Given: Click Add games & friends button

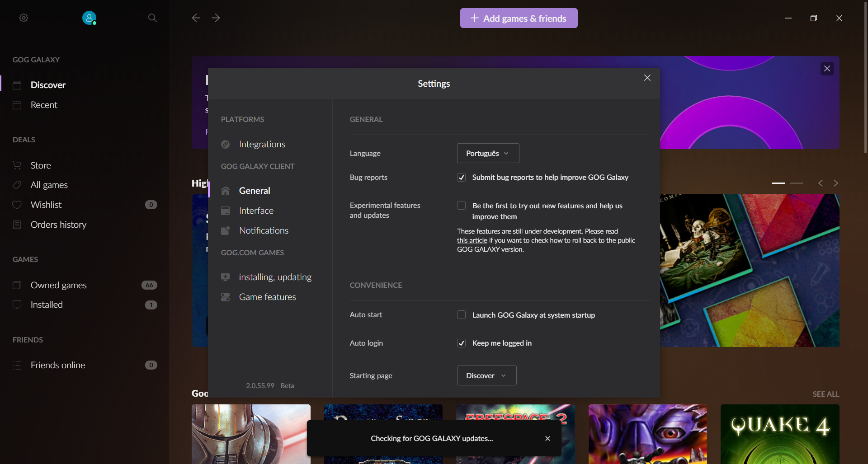Looking at the screenshot, I should pyautogui.click(x=519, y=18).
